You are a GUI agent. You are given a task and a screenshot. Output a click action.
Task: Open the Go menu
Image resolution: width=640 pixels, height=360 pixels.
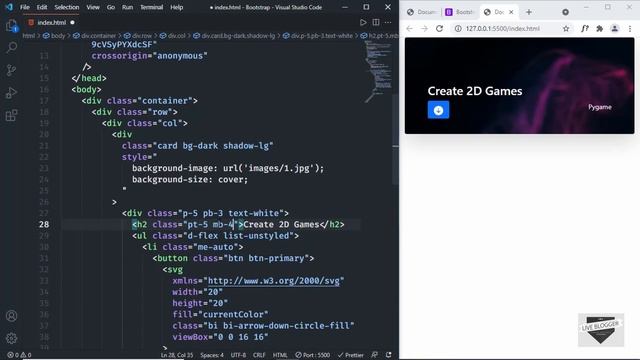(111, 7)
